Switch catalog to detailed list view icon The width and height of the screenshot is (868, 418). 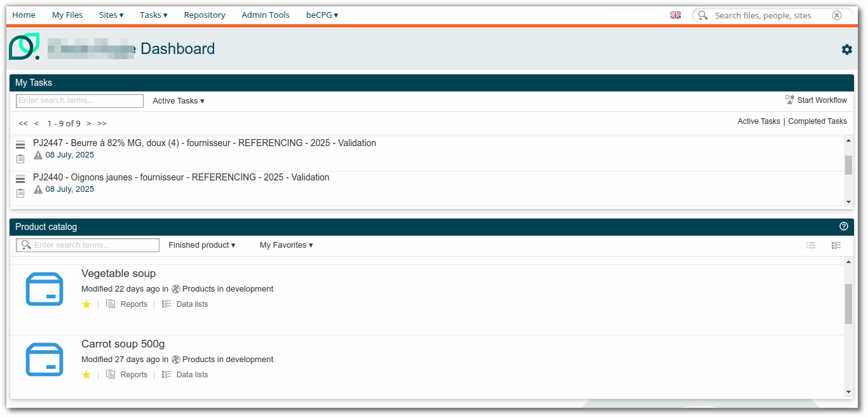click(x=836, y=245)
